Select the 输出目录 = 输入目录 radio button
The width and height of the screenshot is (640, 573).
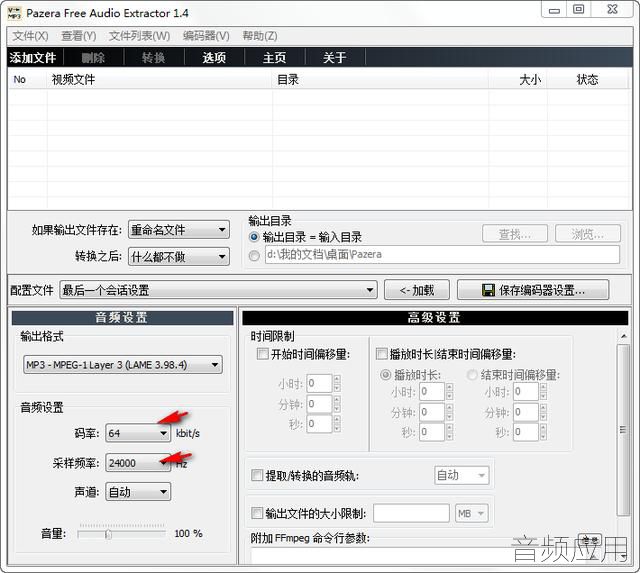tap(254, 237)
